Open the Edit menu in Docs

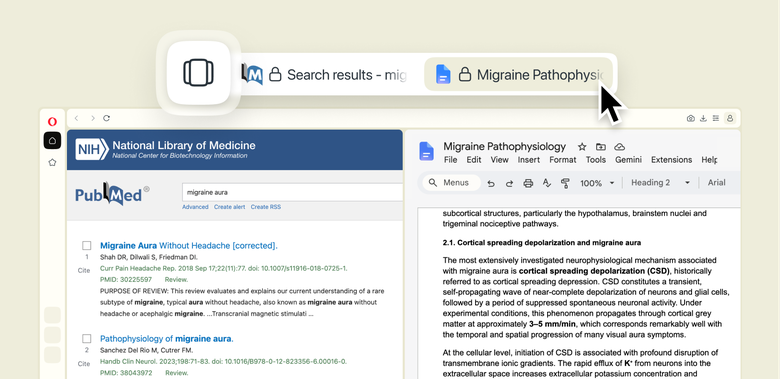[474, 160]
